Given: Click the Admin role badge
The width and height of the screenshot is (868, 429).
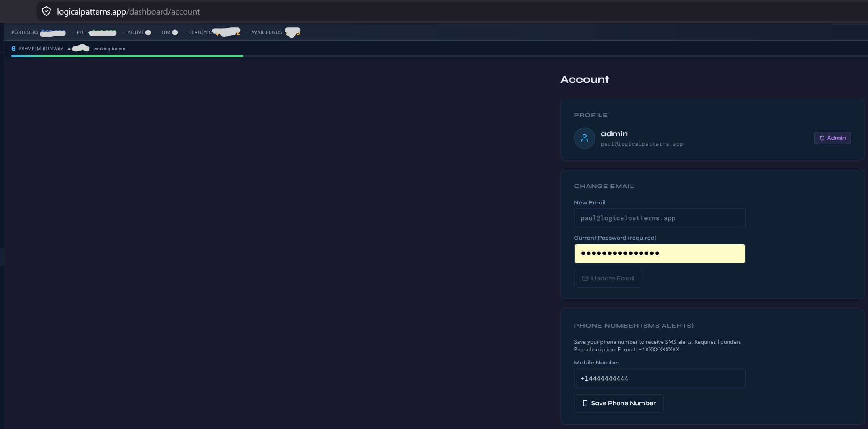Looking at the screenshot, I should [x=832, y=138].
